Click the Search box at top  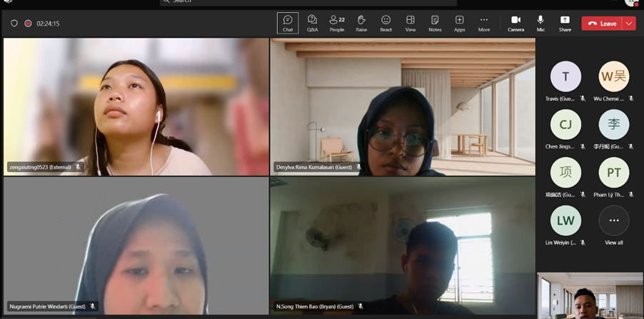pos(308,2)
